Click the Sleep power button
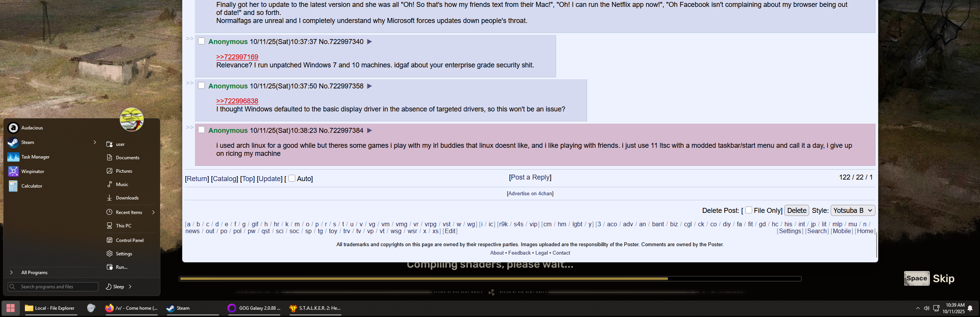This screenshot has width=980, height=317. 115,287
